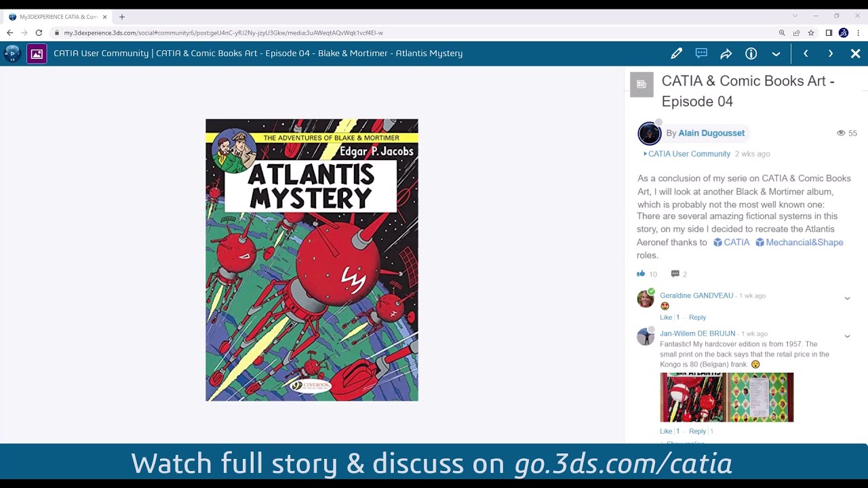The width and height of the screenshot is (868, 488).
Task: Open the comments speech bubble icon
Action: [701, 54]
